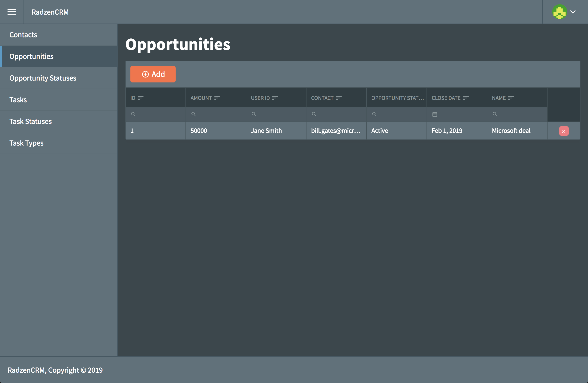
Task: Sort by the ID column icon
Action: click(141, 98)
